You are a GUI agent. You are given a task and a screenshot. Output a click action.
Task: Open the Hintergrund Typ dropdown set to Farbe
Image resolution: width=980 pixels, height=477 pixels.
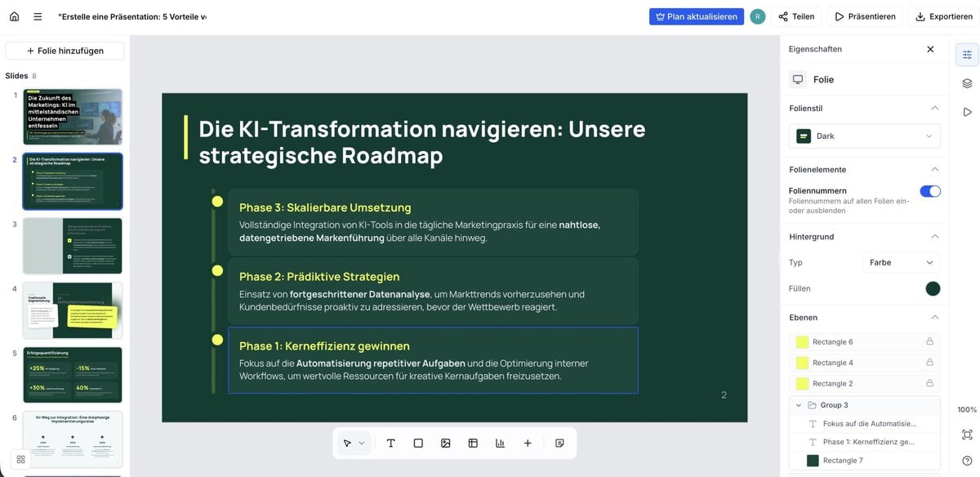(x=902, y=262)
